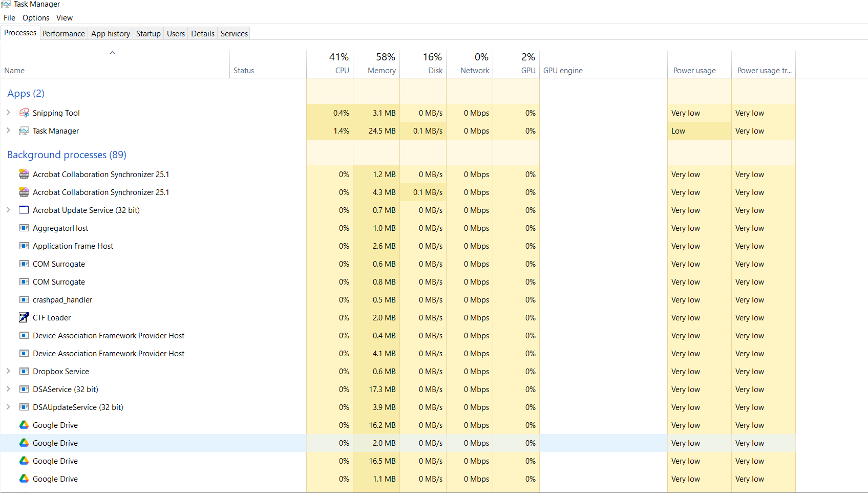
Task: Sort by the GPU column header
Action: pos(516,64)
